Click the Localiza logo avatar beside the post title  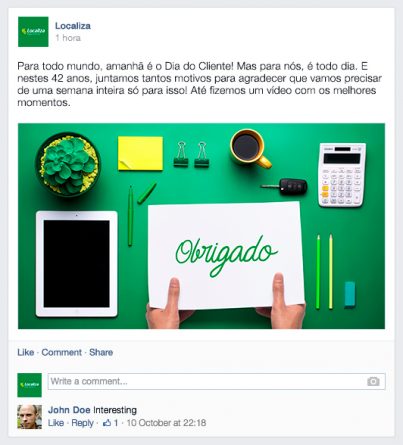click(33, 32)
